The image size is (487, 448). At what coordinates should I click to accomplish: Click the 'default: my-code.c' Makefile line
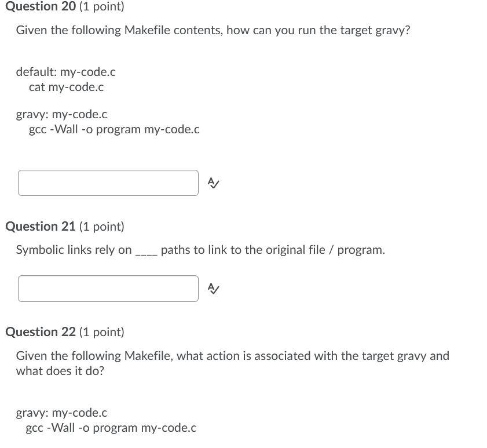tap(66, 72)
